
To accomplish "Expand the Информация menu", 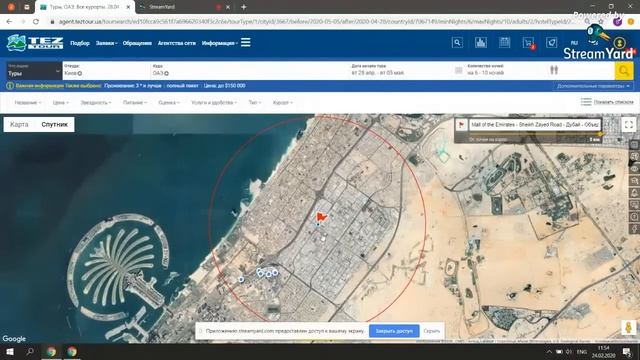I will (x=220, y=43).
